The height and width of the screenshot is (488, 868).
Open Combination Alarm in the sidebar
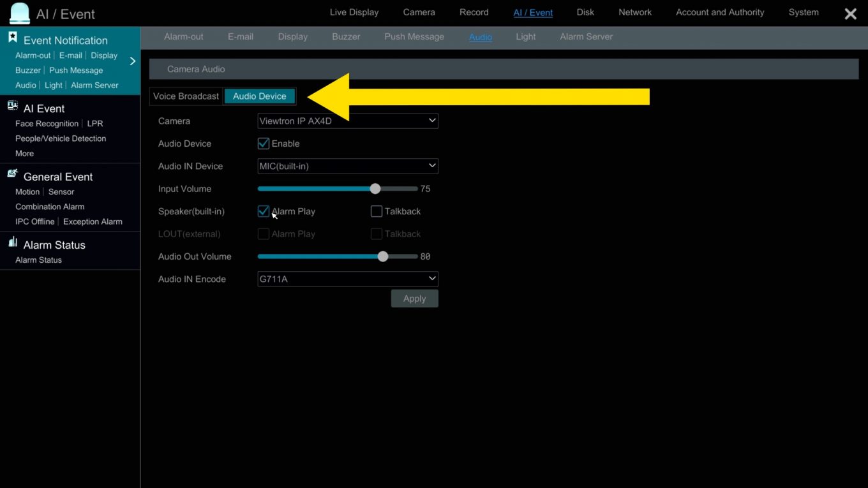click(x=50, y=207)
